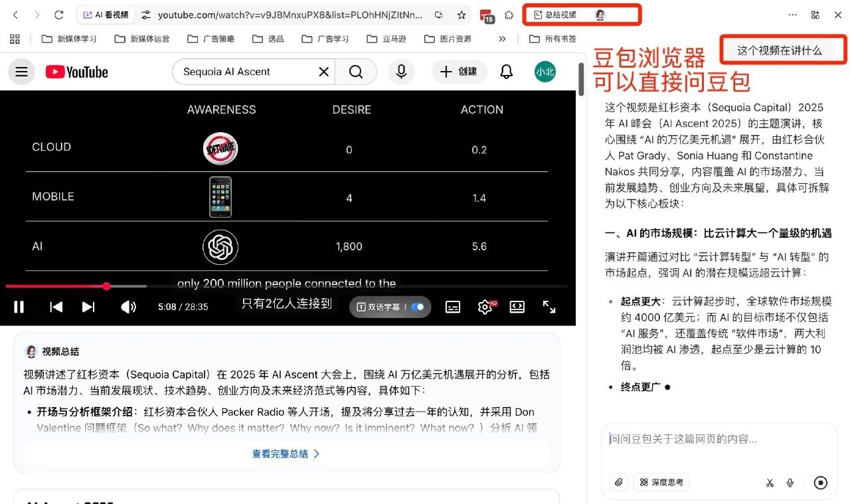
Task: Turn off the 双语字幕 bilingual subtitles toggle
Action: (x=418, y=307)
